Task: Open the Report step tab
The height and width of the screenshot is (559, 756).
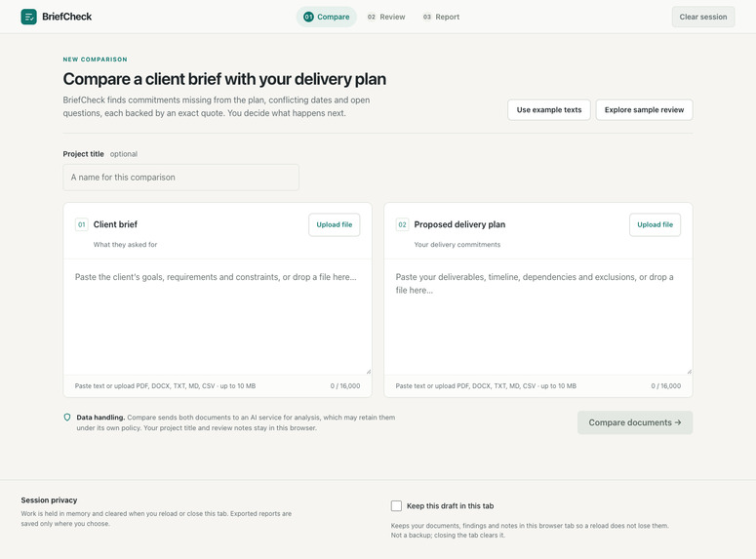Action: click(x=441, y=17)
